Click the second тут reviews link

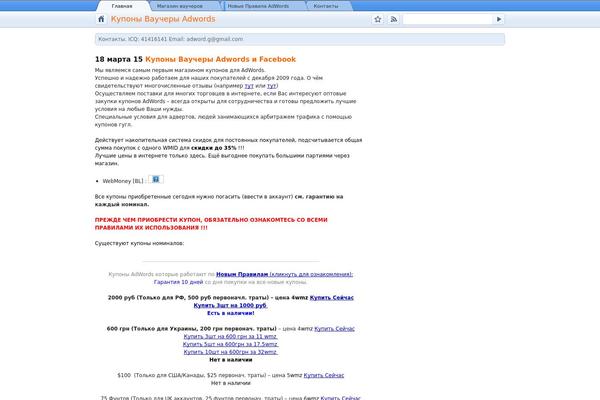272,86
